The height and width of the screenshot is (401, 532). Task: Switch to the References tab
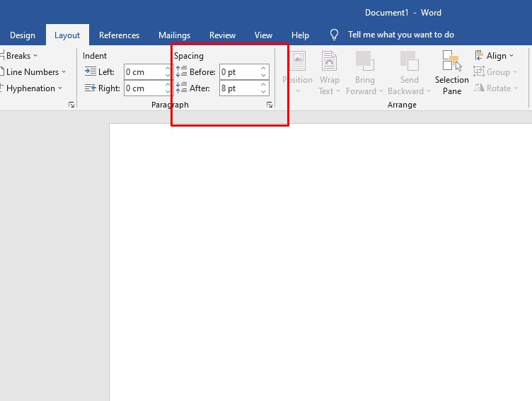(119, 35)
